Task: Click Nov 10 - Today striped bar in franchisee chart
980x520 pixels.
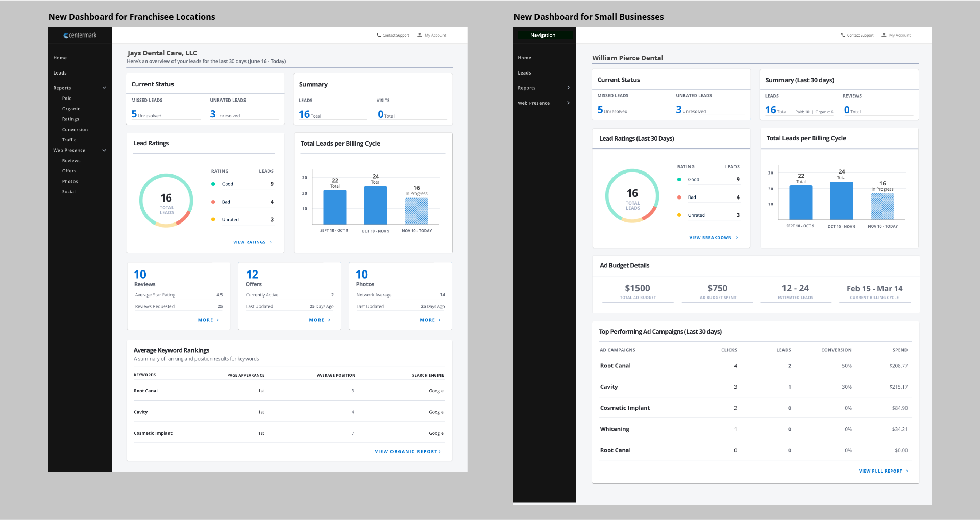Action: click(x=416, y=211)
